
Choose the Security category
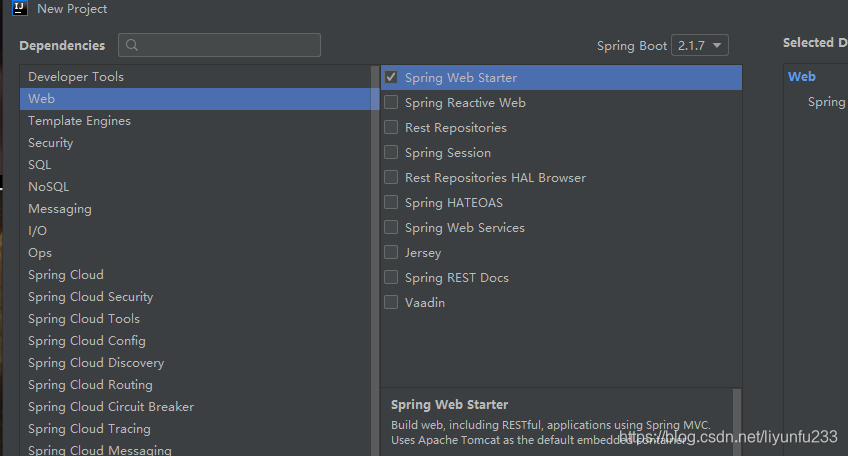(196, 143)
